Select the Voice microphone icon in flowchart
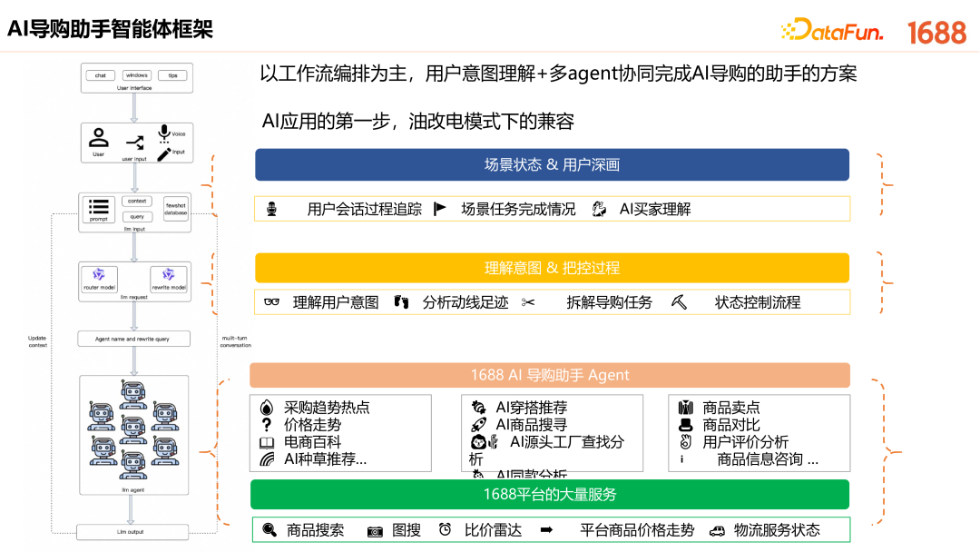Image resolution: width=980 pixels, height=552 pixels. click(163, 133)
